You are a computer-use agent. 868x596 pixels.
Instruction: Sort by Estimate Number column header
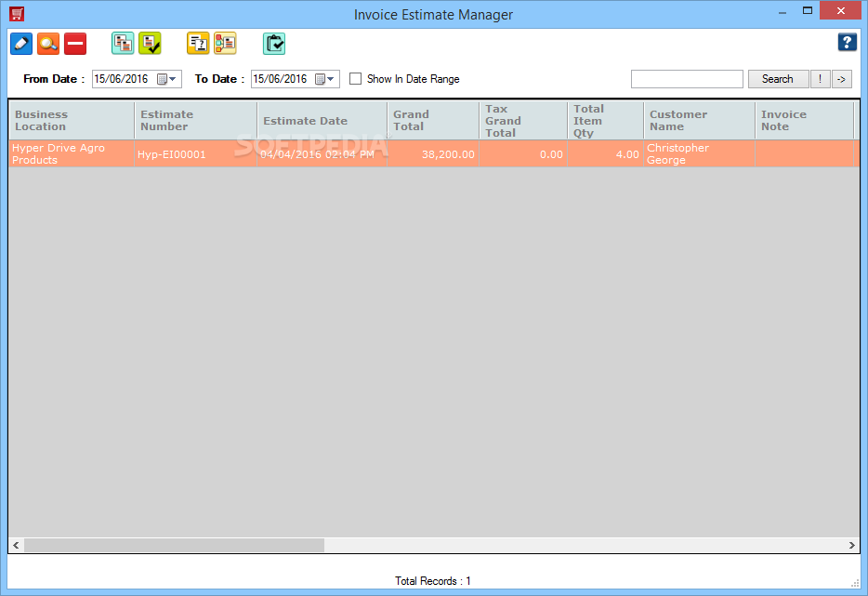(x=196, y=120)
